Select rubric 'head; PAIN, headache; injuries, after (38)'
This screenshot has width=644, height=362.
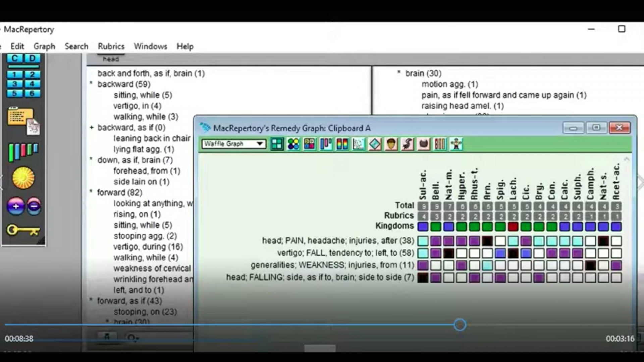click(x=338, y=241)
